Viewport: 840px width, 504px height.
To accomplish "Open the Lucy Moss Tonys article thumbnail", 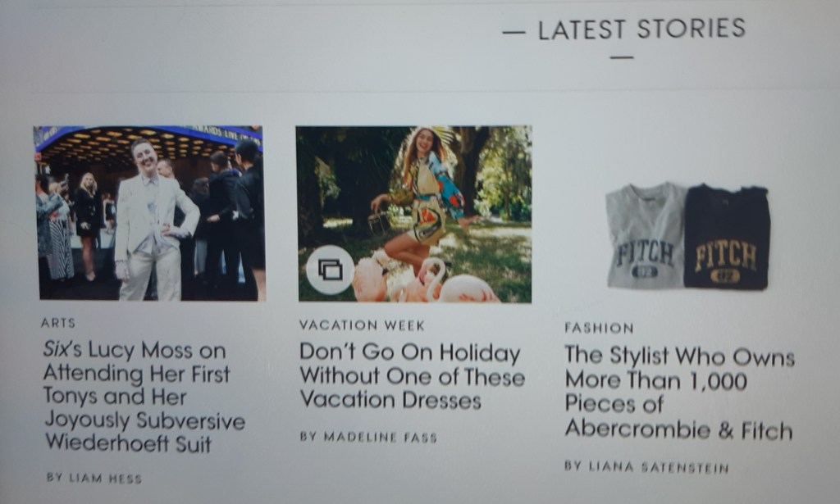I will tap(149, 213).
